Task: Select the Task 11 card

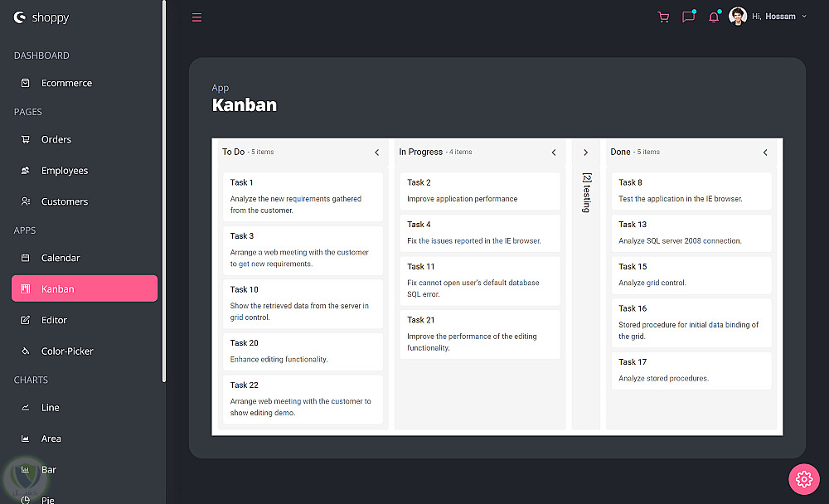Action: point(480,280)
